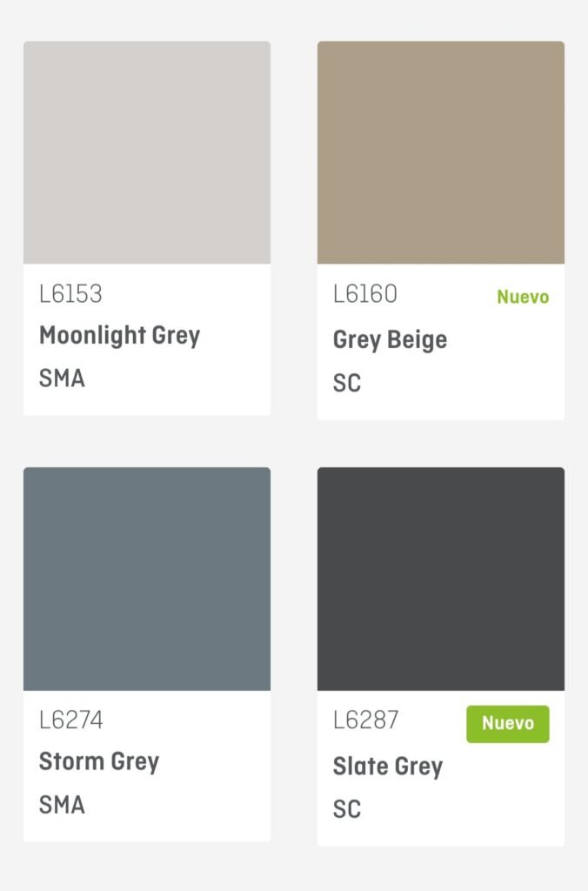
Task: Click the green Nuevo badge on L6287
Action: tap(508, 724)
